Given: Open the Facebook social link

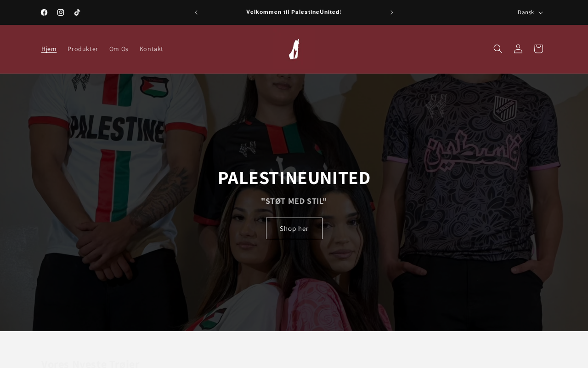Looking at the screenshot, I should coord(44,12).
